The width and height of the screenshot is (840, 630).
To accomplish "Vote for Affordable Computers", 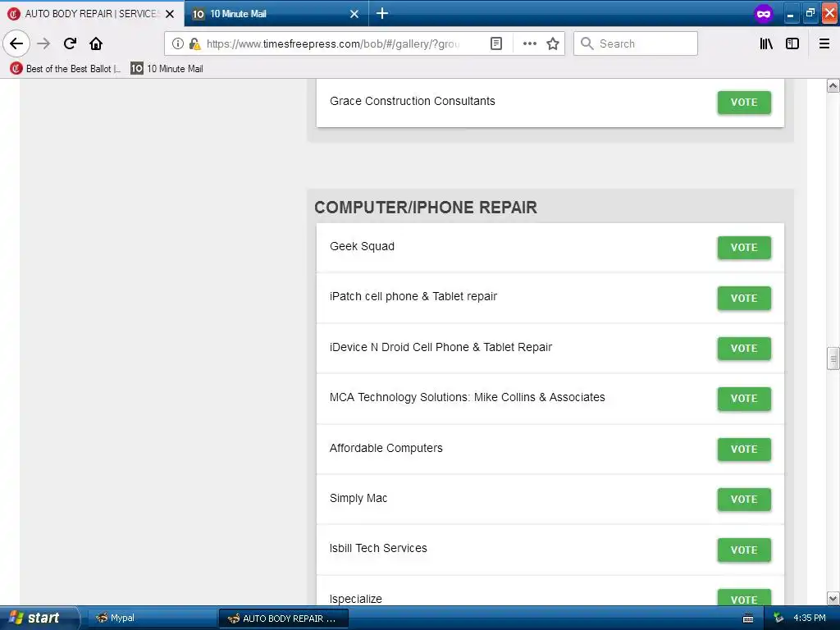I will coord(744,450).
